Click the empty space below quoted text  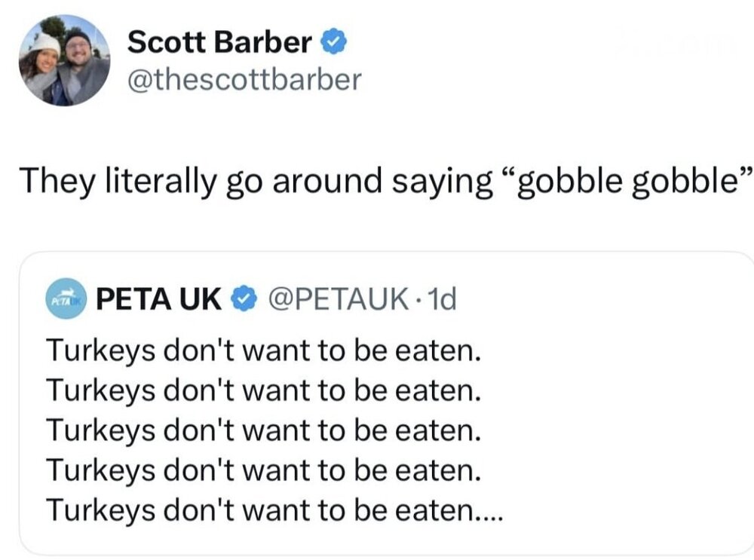click(377, 541)
